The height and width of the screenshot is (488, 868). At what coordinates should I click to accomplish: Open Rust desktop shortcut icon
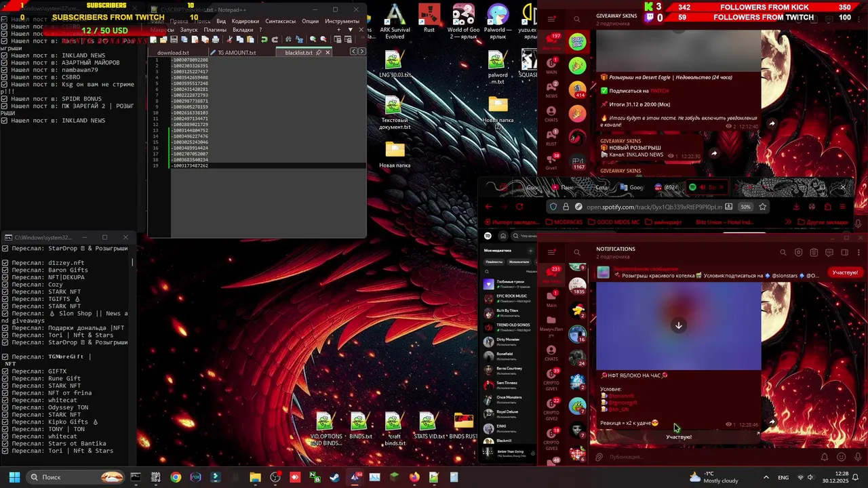(429, 19)
